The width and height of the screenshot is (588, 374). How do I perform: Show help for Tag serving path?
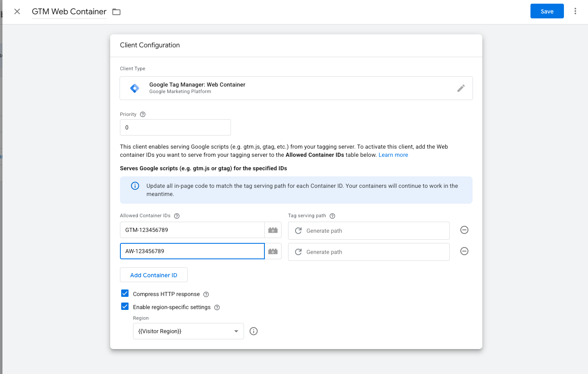332,216
